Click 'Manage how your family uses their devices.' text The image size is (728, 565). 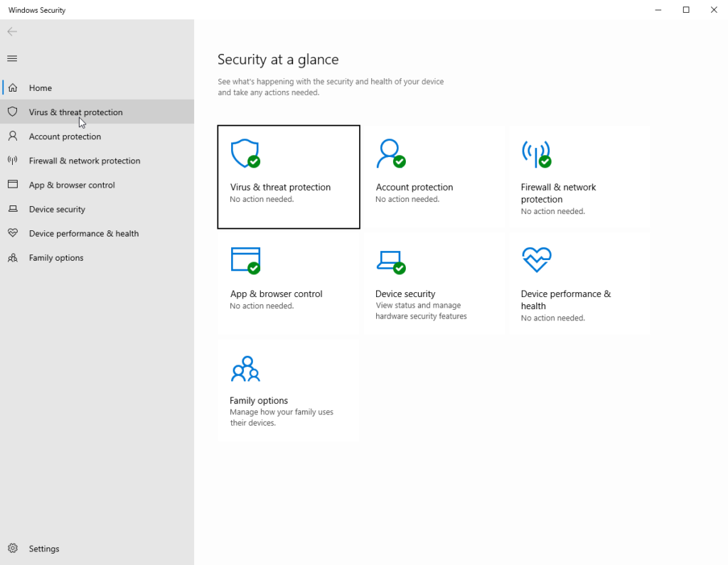tap(282, 417)
